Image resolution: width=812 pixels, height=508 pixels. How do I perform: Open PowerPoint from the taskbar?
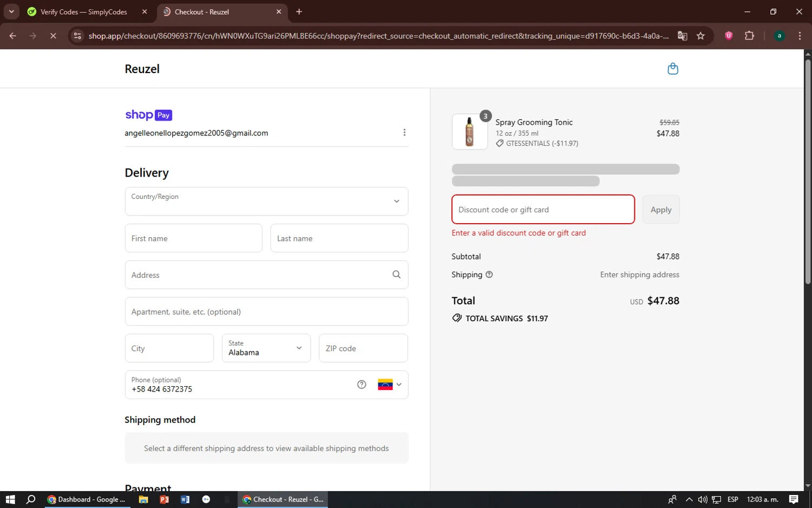165,499
